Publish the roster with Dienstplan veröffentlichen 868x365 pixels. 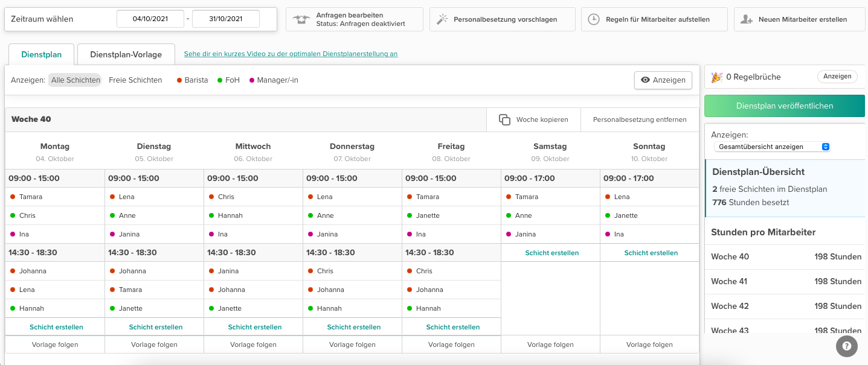(x=785, y=106)
